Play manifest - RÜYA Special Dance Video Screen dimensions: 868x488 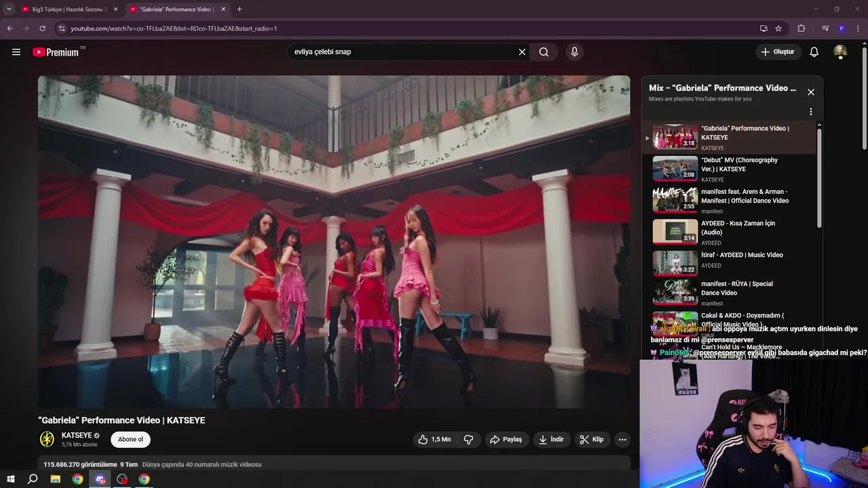pyautogui.click(x=730, y=293)
